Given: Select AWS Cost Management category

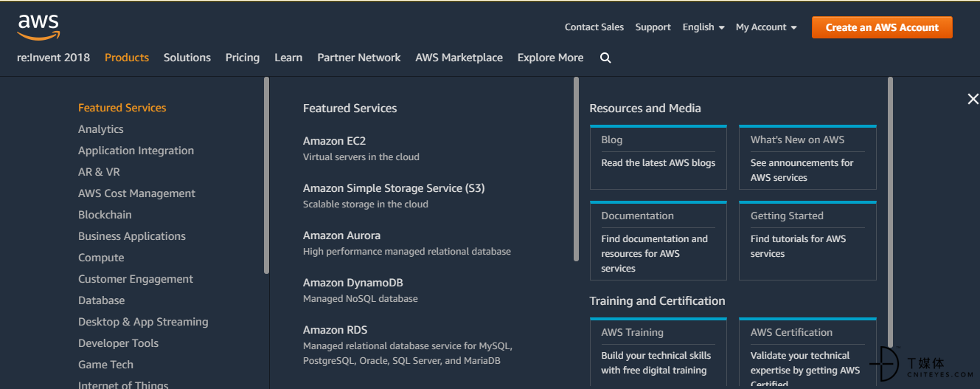Looking at the screenshot, I should click(137, 193).
